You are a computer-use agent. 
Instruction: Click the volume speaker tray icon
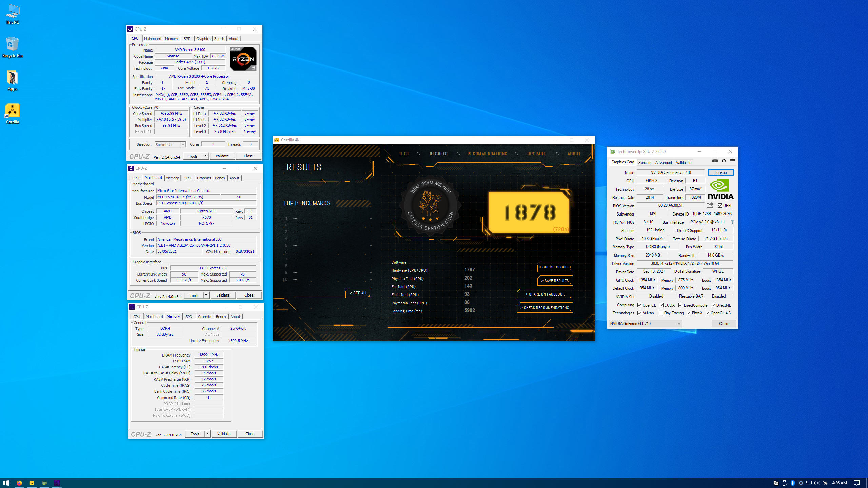(x=816, y=483)
